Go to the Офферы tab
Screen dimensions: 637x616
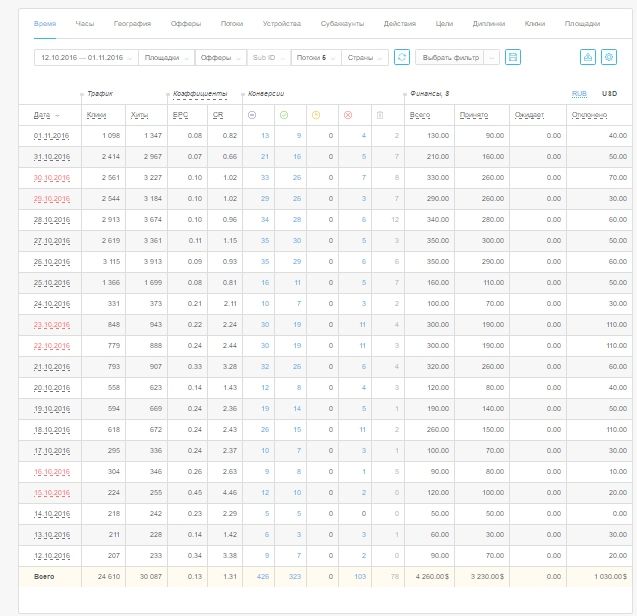point(186,24)
